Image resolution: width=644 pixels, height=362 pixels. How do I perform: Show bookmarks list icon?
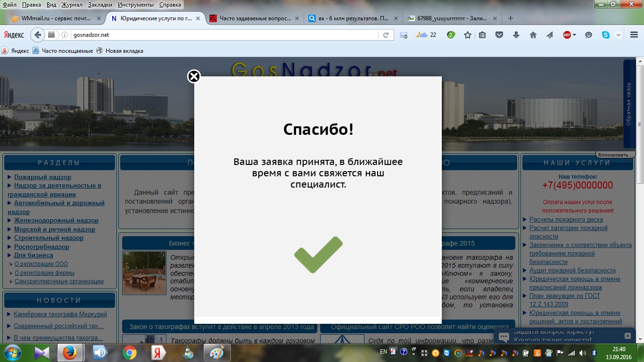coord(482,35)
